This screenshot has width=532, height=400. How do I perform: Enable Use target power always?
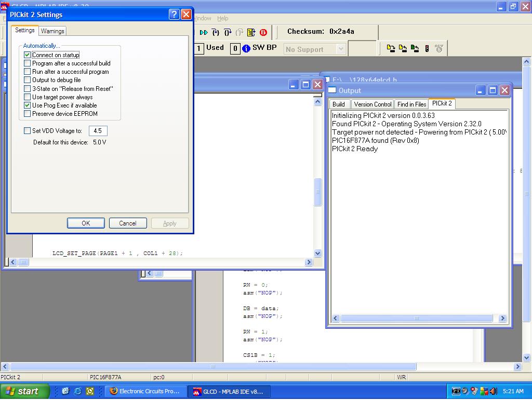click(28, 97)
